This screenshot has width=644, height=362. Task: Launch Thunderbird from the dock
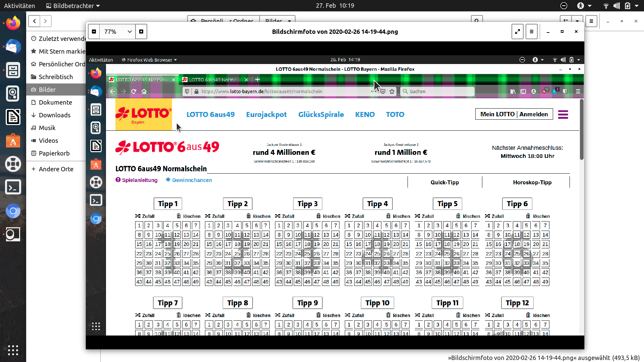tap(13, 47)
